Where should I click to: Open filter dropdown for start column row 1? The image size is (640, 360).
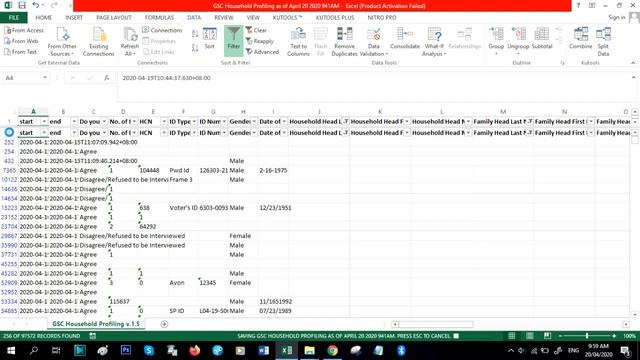pyautogui.click(x=44, y=122)
